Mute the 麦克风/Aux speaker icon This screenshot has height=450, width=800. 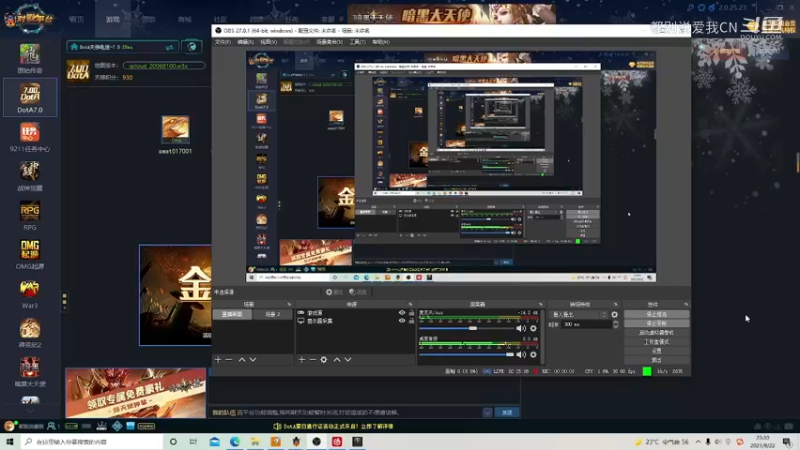point(521,329)
